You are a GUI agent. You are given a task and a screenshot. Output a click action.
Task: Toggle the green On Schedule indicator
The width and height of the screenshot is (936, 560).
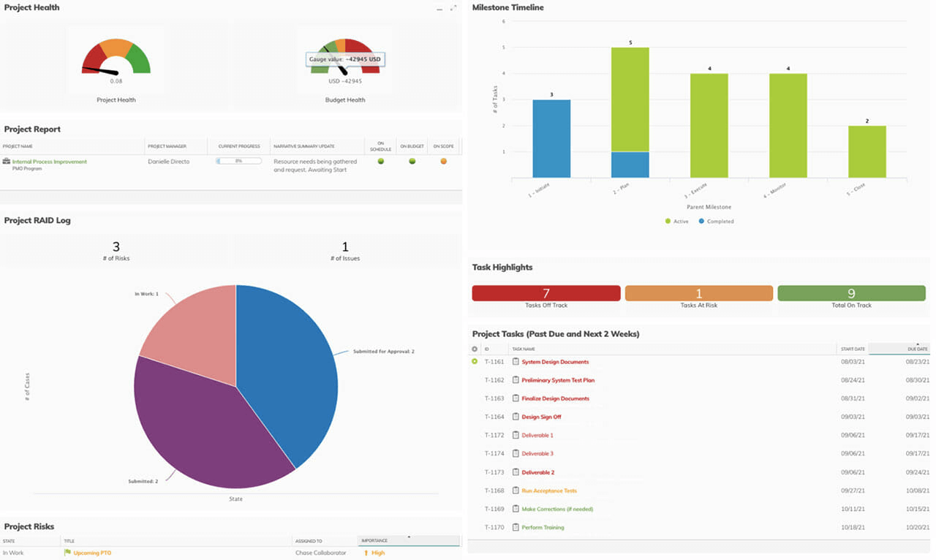tap(382, 162)
